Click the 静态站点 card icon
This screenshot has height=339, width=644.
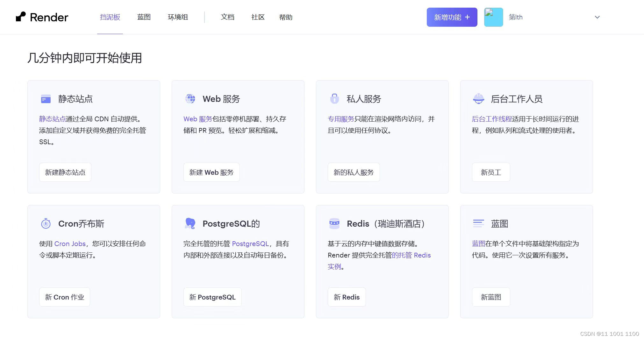click(x=46, y=99)
